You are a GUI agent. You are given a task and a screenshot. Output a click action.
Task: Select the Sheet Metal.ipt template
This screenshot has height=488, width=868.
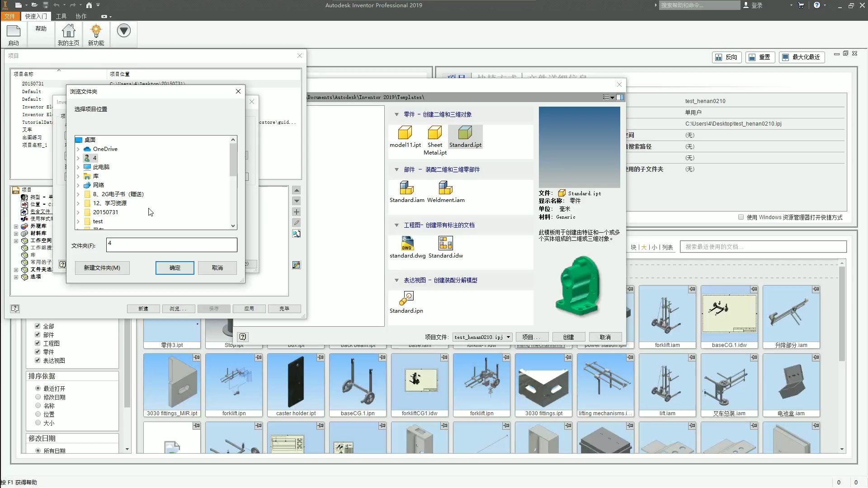point(435,141)
